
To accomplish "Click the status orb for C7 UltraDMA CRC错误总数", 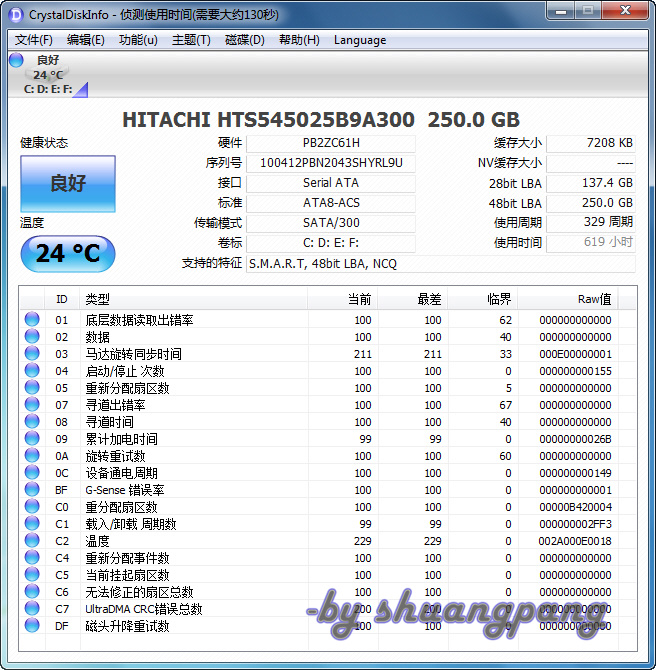I will coord(32,608).
